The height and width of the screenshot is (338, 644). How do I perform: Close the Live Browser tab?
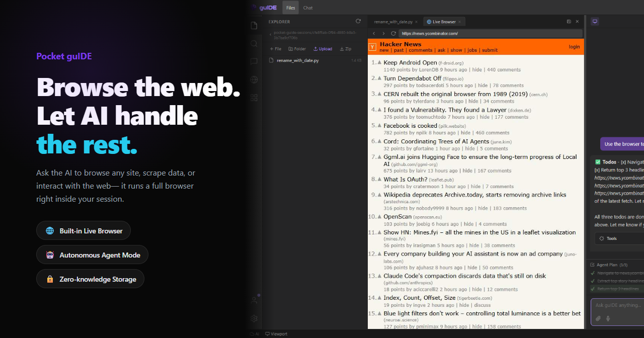[460, 22]
